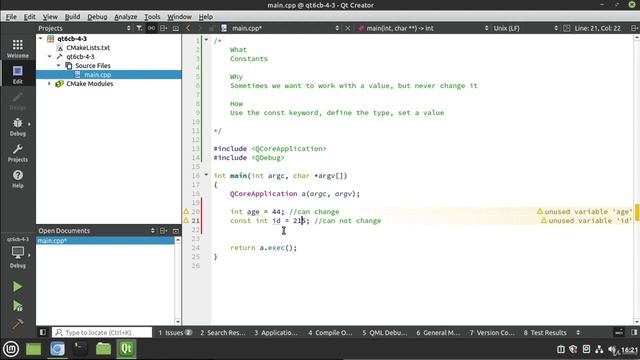This screenshot has height=360, width=640.
Task: Open Linux Mint start menu
Action: pos(11,349)
